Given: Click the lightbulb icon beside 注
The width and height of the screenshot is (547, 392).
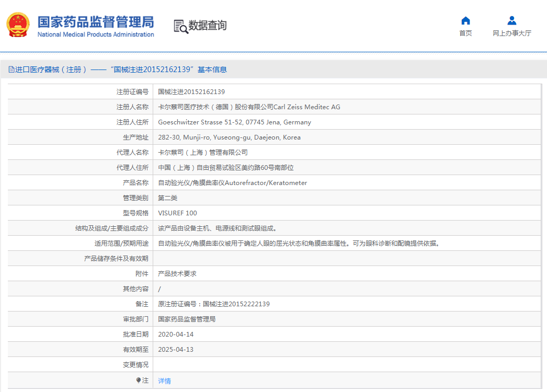Looking at the screenshot, I should 139,380.
